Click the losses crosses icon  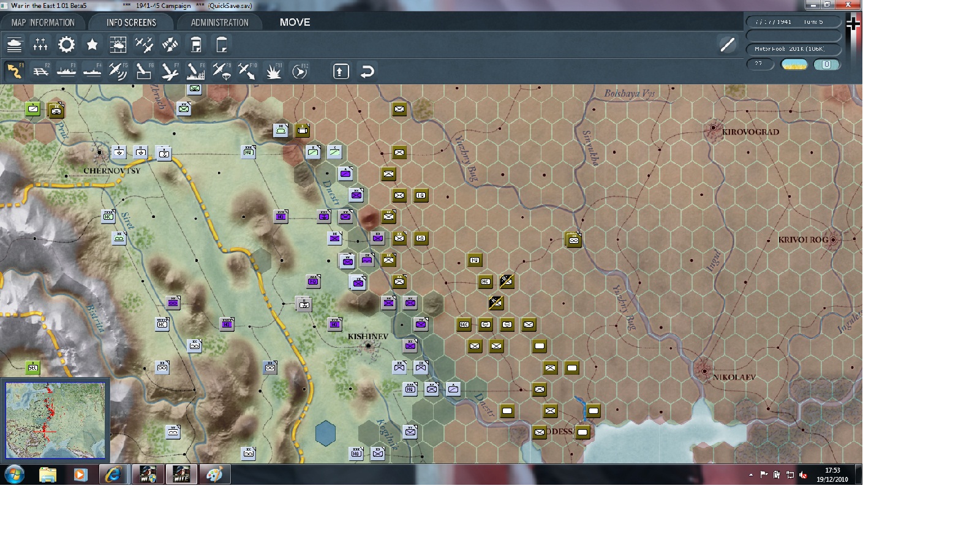point(40,45)
